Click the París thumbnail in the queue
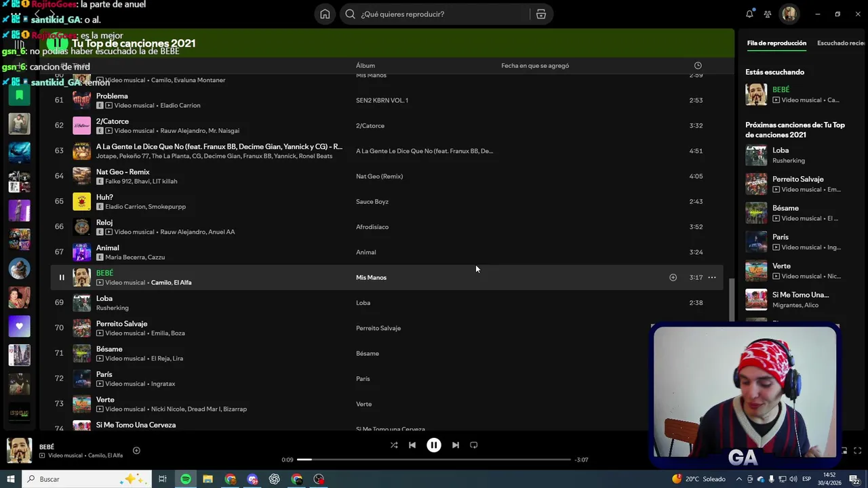The width and height of the screenshot is (868, 488). (x=756, y=242)
